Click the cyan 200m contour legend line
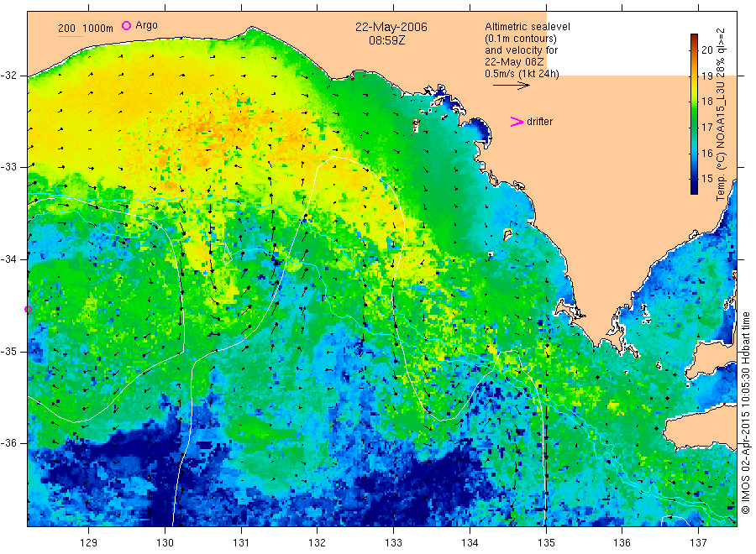This screenshot has width=756, height=554. click(x=71, y=36)
